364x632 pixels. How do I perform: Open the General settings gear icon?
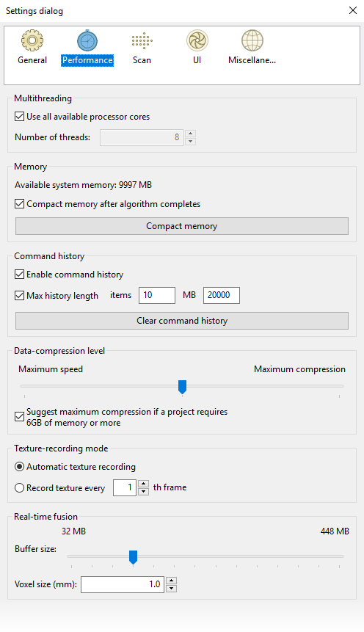point(32,40)
